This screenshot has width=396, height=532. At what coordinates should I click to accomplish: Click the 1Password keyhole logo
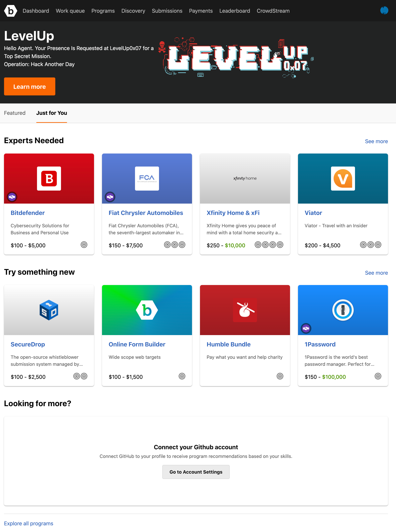pos(343,310)
